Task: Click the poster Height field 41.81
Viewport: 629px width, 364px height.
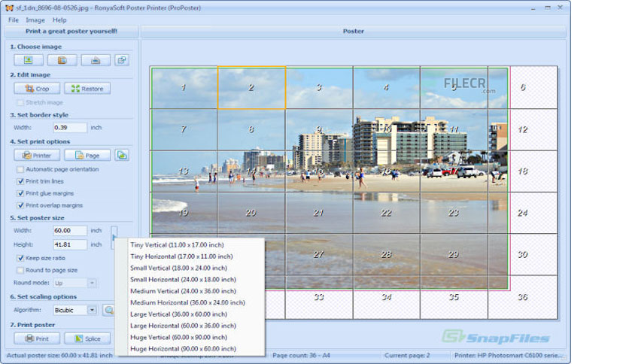Action: click(x=70, y=244)
